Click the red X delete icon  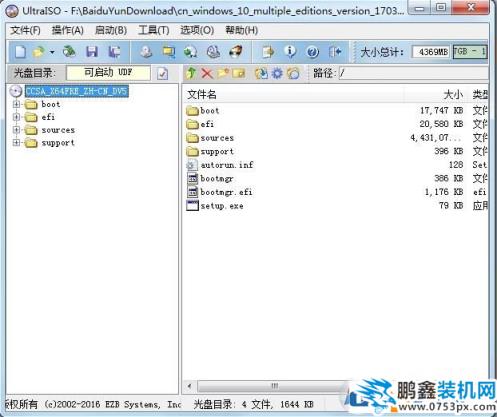(x=207, y=73)
